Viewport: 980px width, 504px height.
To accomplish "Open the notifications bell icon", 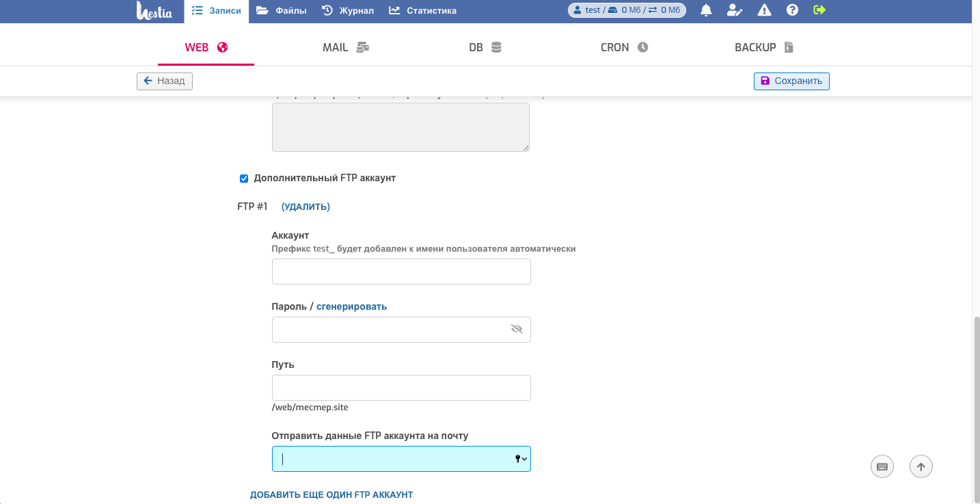I will click(x=706, y=10).
